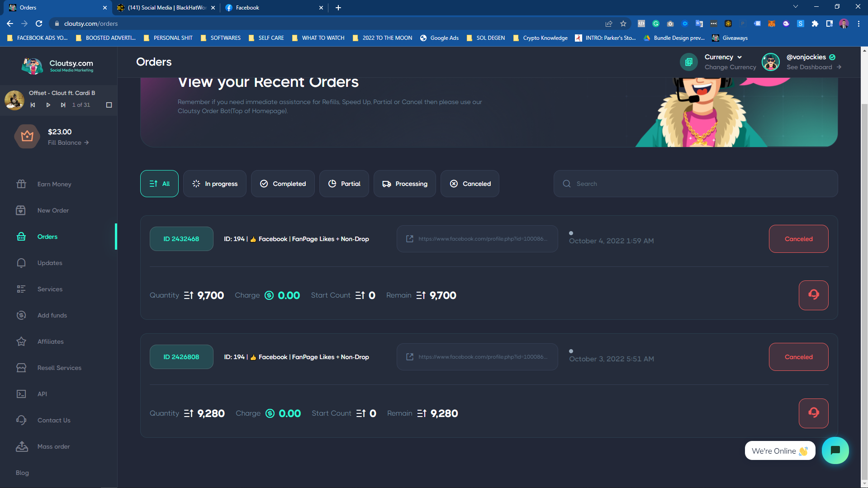The image size is (868, 488).
Task: Open the Facebook link of order 2426808
Action: pyautogui.click(x=477, y=357)
